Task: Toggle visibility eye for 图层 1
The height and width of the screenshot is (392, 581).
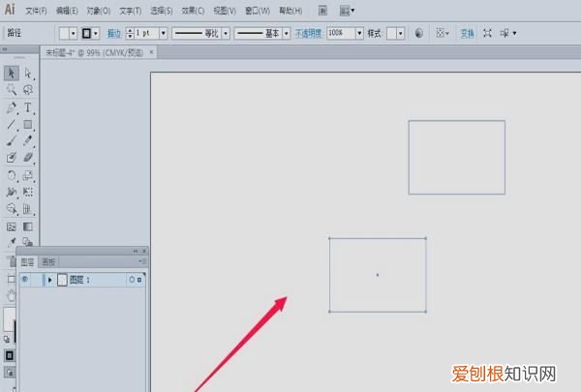Action: (25, 279)
